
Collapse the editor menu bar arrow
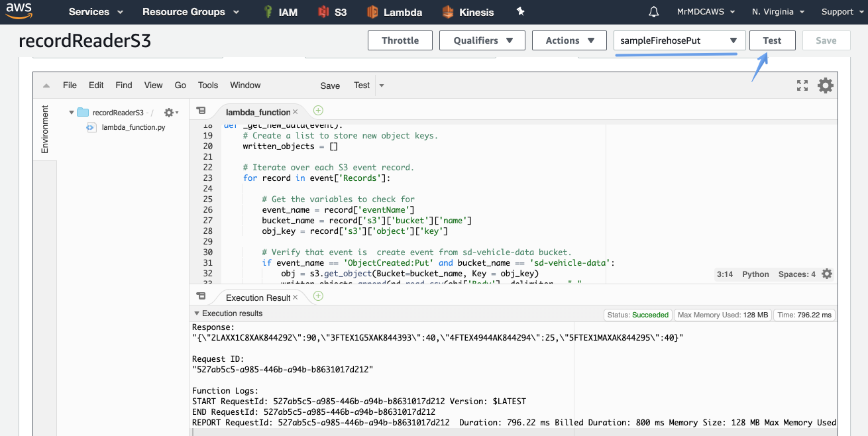coord(46,85)
